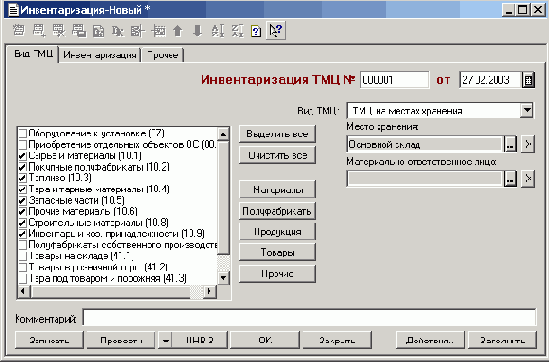Click the delete row toolbar icon
This screenshot has width=549, height=362.
click(59, 31)
